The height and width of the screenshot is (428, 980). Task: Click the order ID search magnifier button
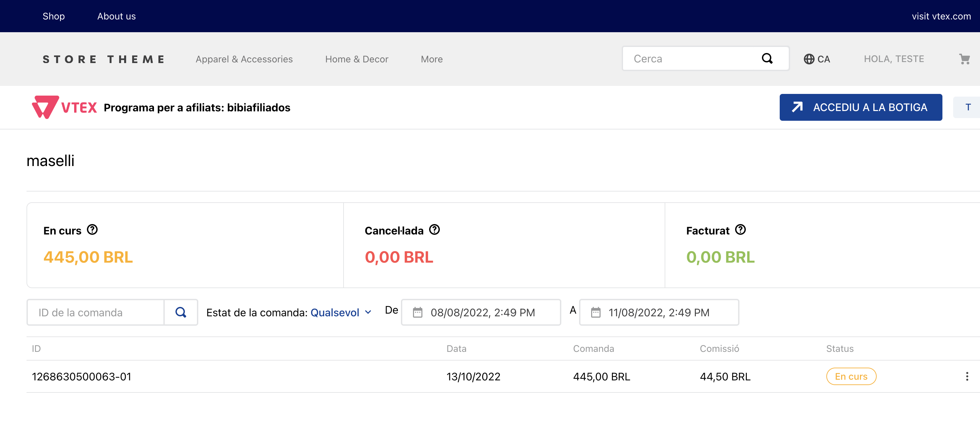[x=181, y=312]
